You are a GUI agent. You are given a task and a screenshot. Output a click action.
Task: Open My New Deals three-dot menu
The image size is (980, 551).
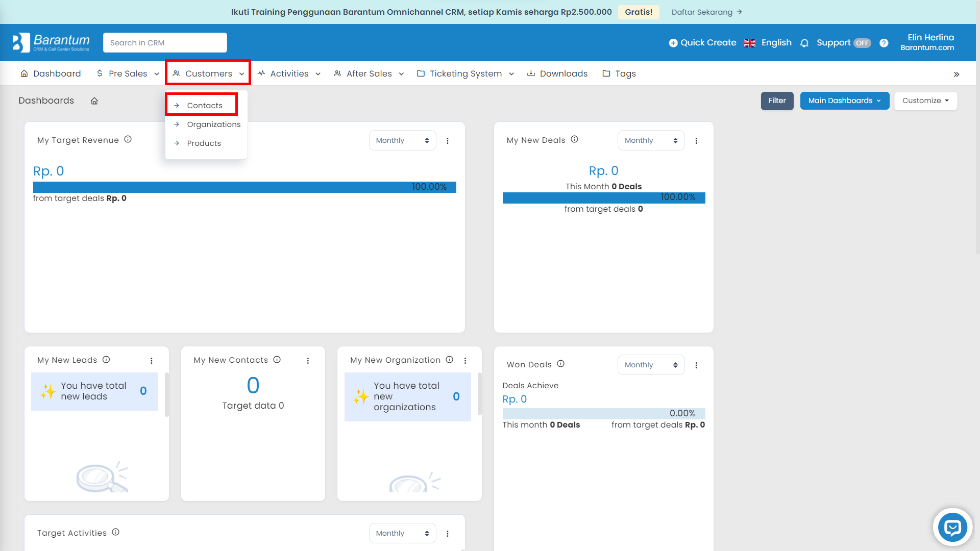coord(696,141)
